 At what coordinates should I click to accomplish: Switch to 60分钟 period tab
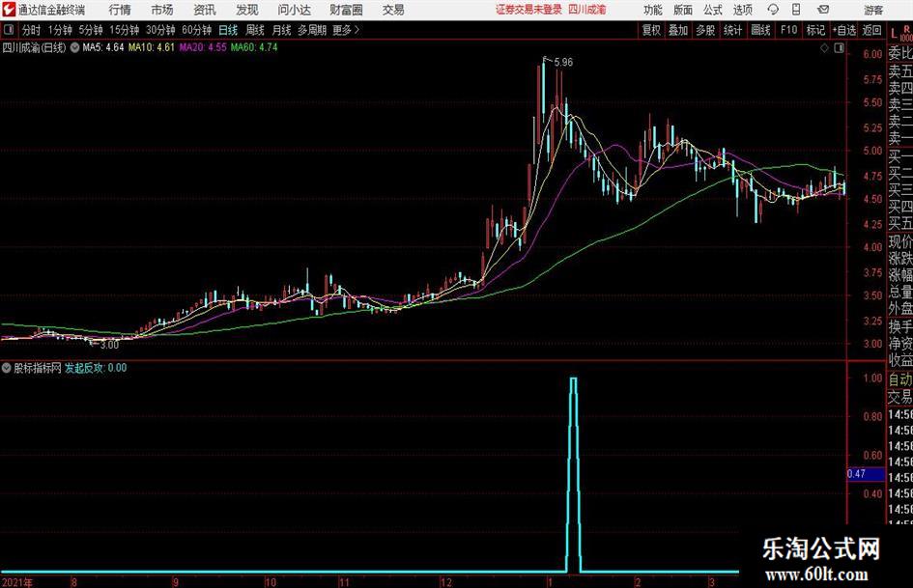[197, 30]
